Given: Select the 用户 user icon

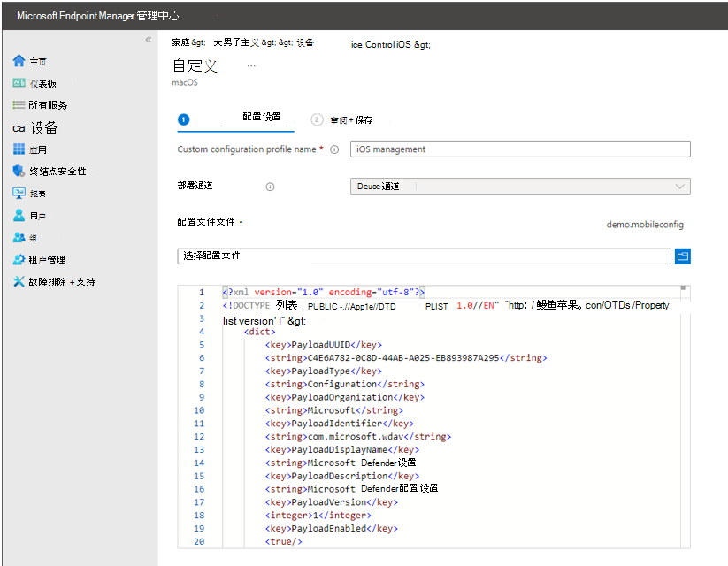Looking at the screenshot, I should (x=19, y=216).
